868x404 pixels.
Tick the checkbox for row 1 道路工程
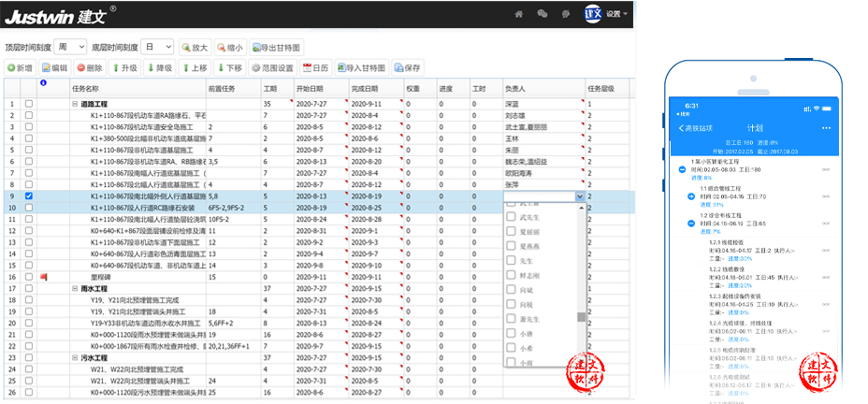click(x=28, y=104)
